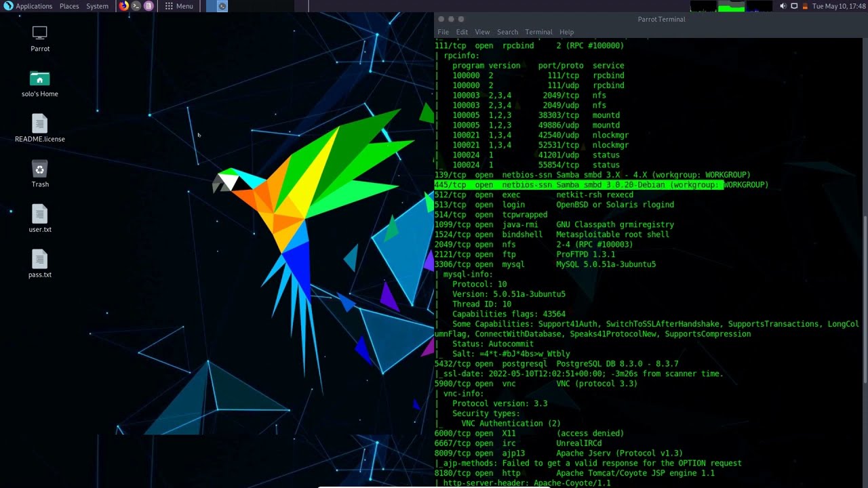The width and height of the screenshot is (868, 488).
Task: Select the terminal window in taskbar
Action: pos(222,6)
